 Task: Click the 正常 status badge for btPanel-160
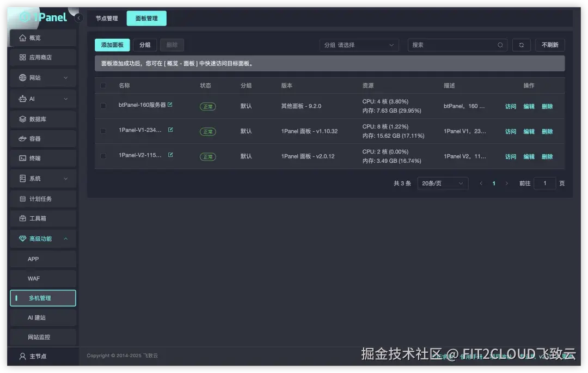coord(208,107)
